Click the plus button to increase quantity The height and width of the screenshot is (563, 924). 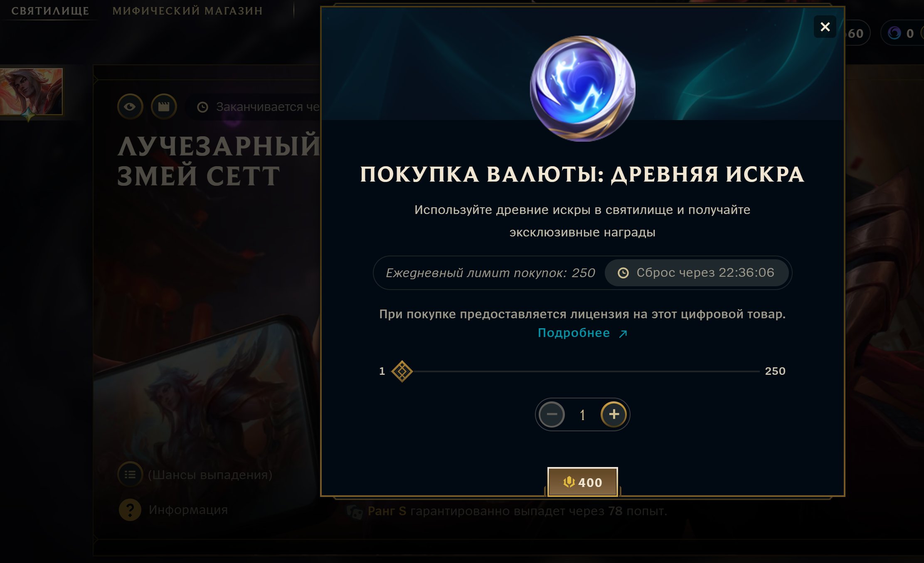614,414
